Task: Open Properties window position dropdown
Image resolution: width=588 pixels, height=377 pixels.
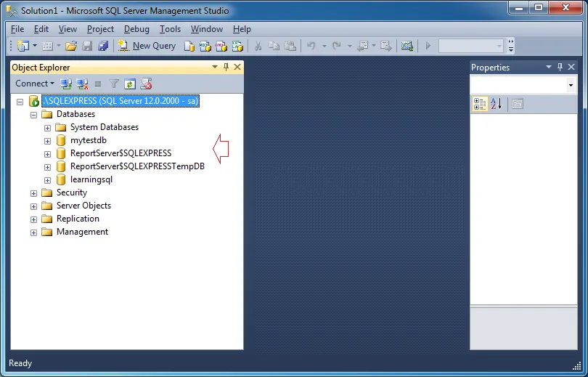Action: [x=549, y=67]
